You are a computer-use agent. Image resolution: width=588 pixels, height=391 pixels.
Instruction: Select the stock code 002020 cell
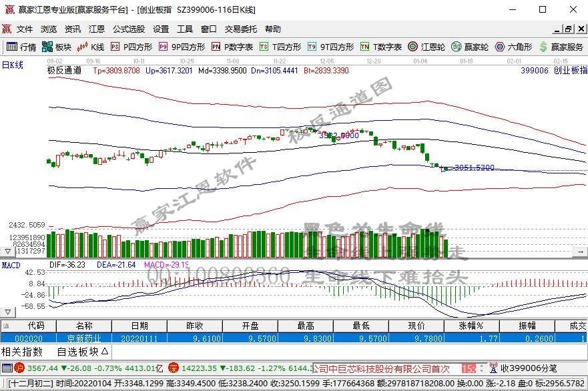pos(29,338)
